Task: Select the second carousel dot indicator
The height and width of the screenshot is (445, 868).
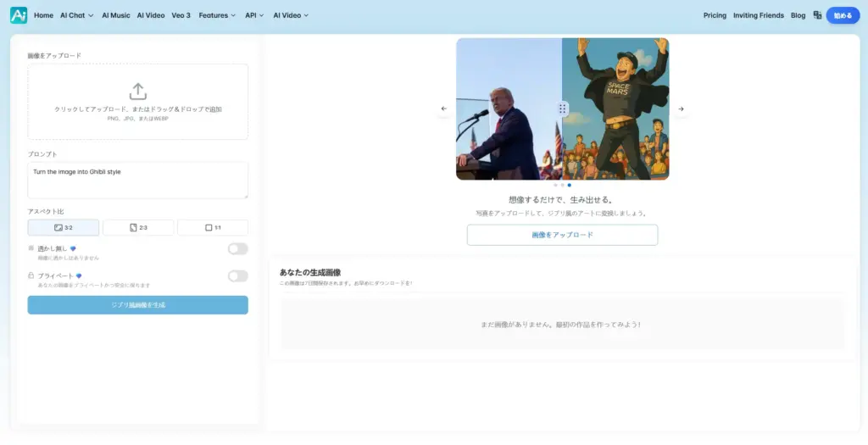Action: [x=563, y=186]
